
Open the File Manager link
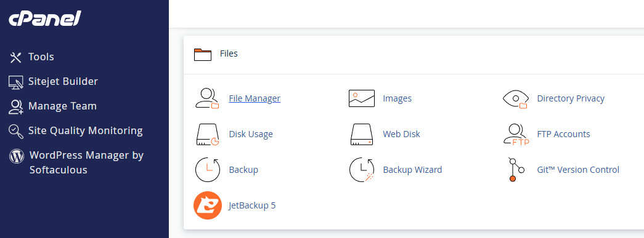(x=255, y=98)
